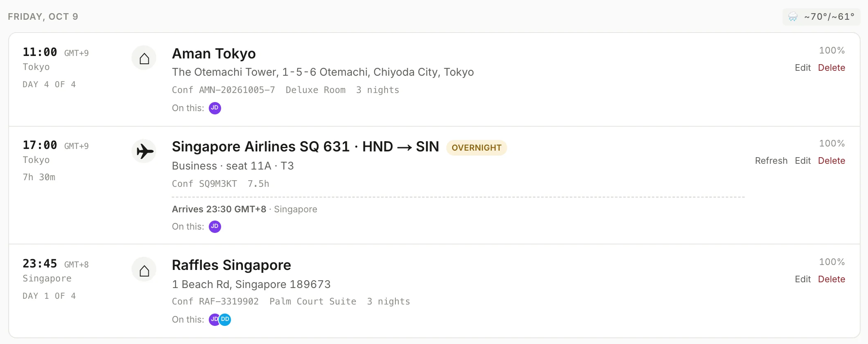Screen dimensions: 868x344
Task: Click the 23:45 time on Raffles Singapore
Action: 40,264
